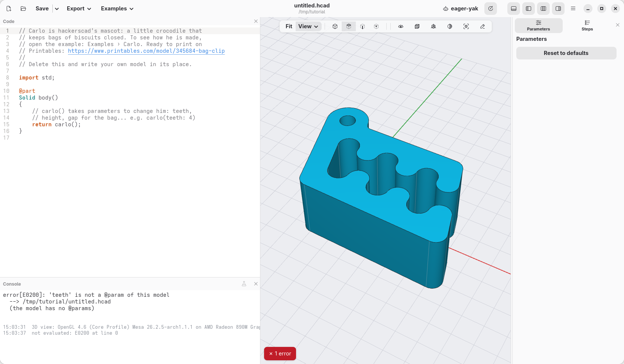Click line number 17 in code gutter
The height and width of the screenshot is (364, 624).
(x=6, y=138)
